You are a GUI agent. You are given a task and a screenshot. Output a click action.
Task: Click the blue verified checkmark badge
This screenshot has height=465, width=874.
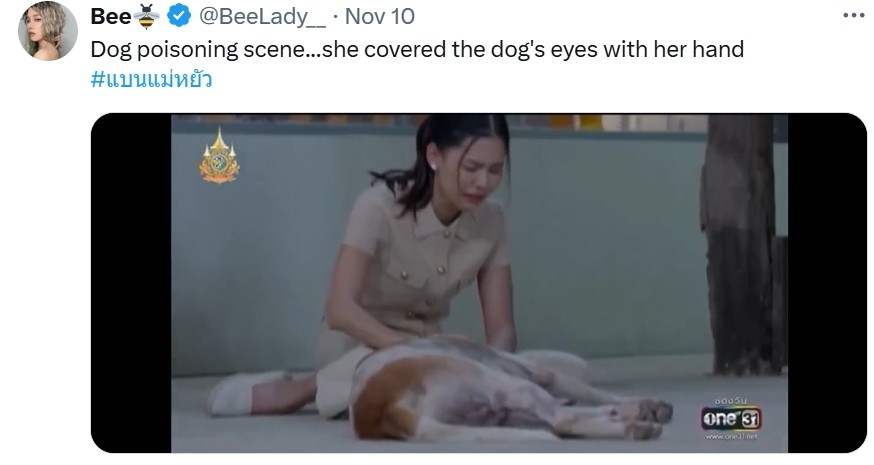click(179, 16)
